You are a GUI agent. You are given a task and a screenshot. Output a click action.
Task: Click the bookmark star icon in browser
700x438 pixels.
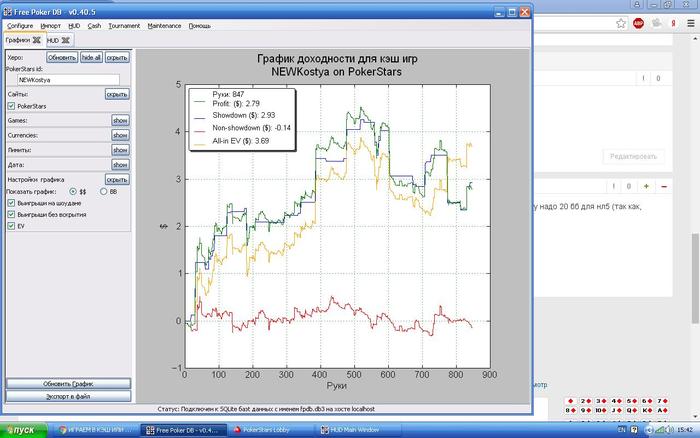(x=621, y=23)
